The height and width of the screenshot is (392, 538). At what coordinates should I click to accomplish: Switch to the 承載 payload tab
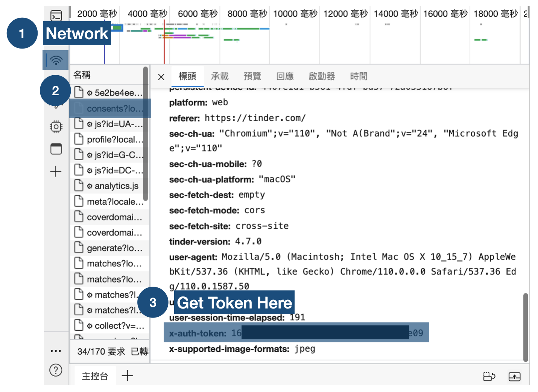(x=220, y=76)
